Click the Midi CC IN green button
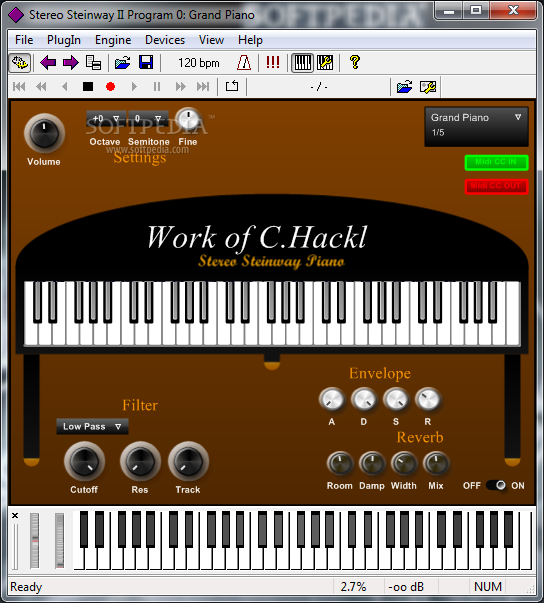This screenshot has height=603, width=544. [x=496, y=162]
